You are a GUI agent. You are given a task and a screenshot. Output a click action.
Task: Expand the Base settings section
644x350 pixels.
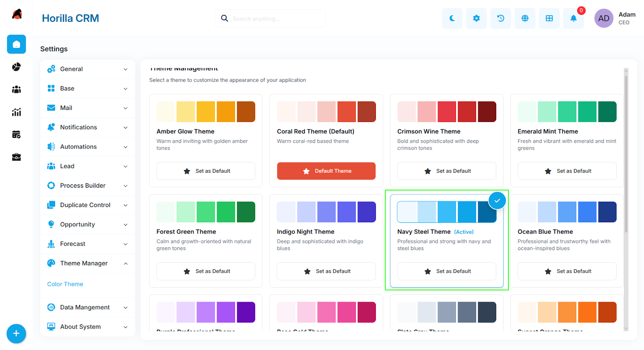(x=88, y=89)
